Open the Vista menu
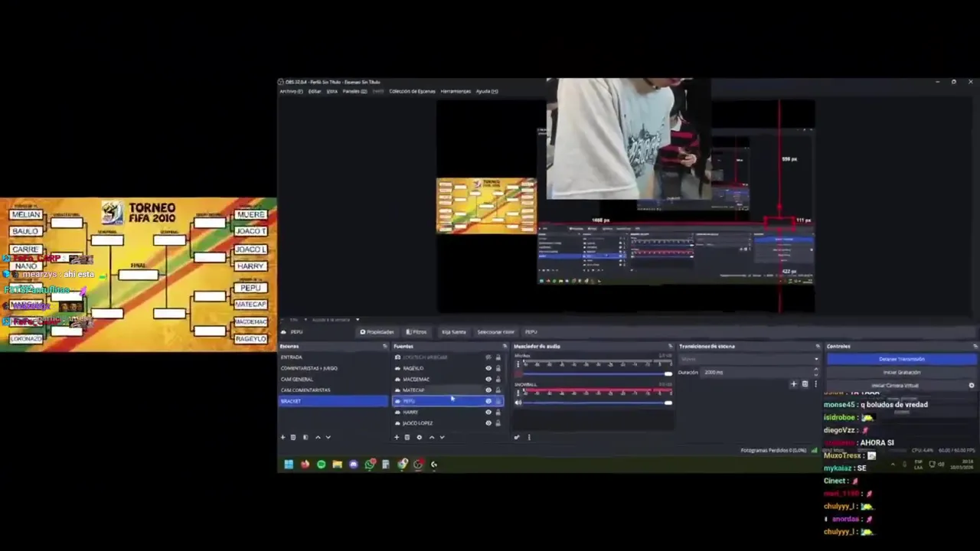980x551 pixels. (332, 91)
